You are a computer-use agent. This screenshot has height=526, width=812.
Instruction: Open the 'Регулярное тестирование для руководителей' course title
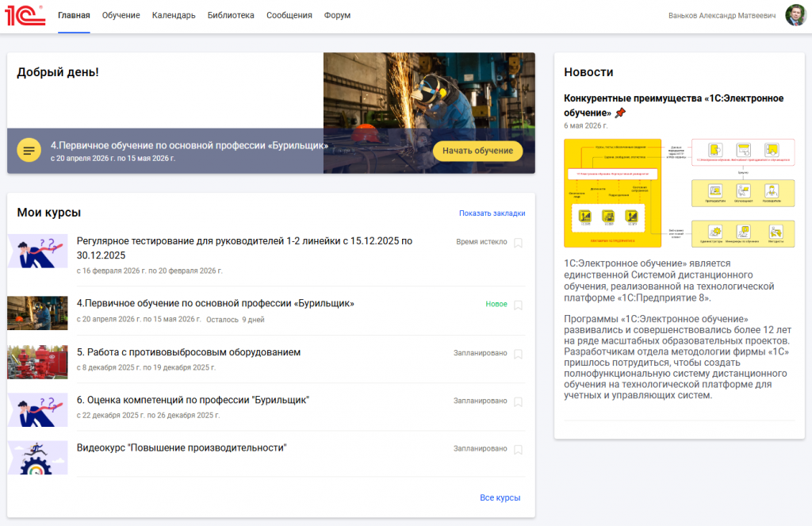click(244, 248)
